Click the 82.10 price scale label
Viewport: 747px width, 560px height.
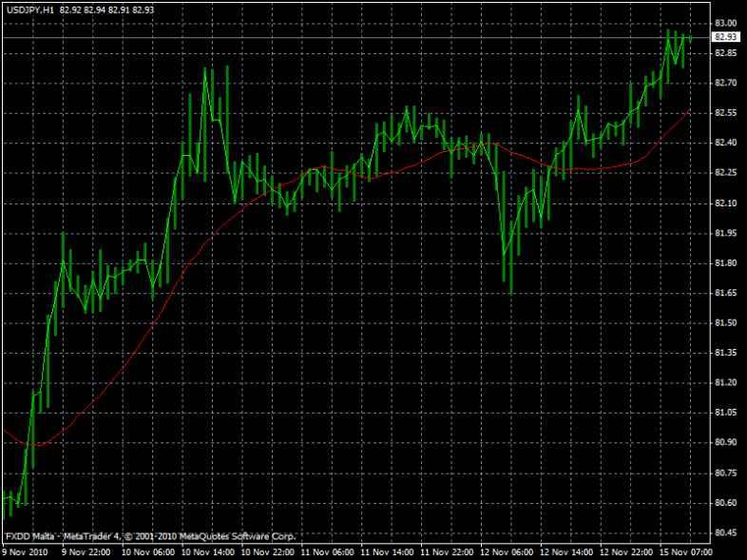click(x=725, y=203)
